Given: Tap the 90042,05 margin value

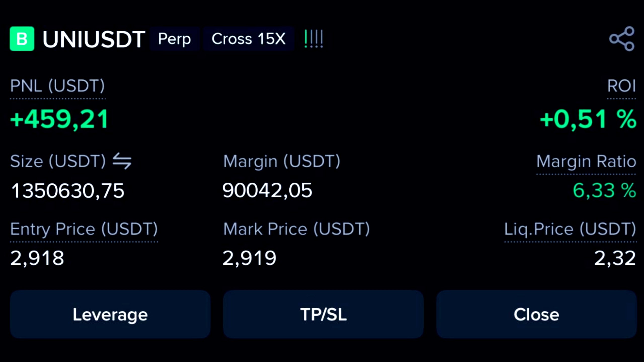Looking at the screenshot, I should [267, 190].
